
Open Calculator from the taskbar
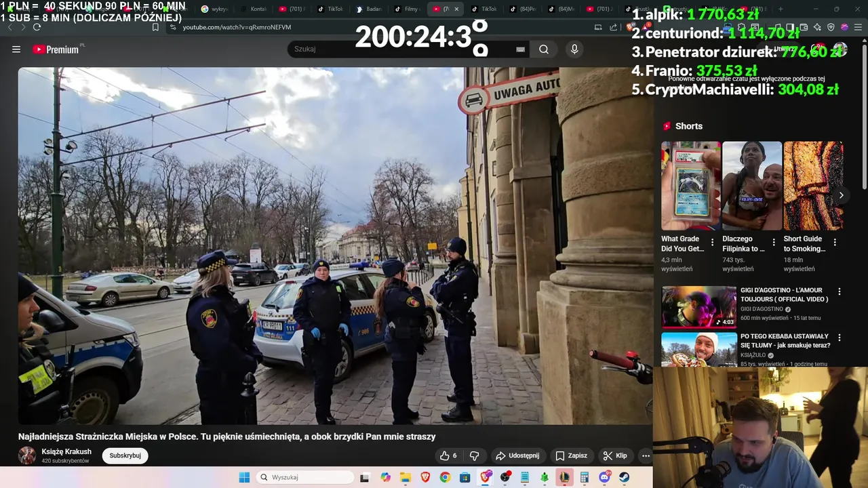coord(585,477)
